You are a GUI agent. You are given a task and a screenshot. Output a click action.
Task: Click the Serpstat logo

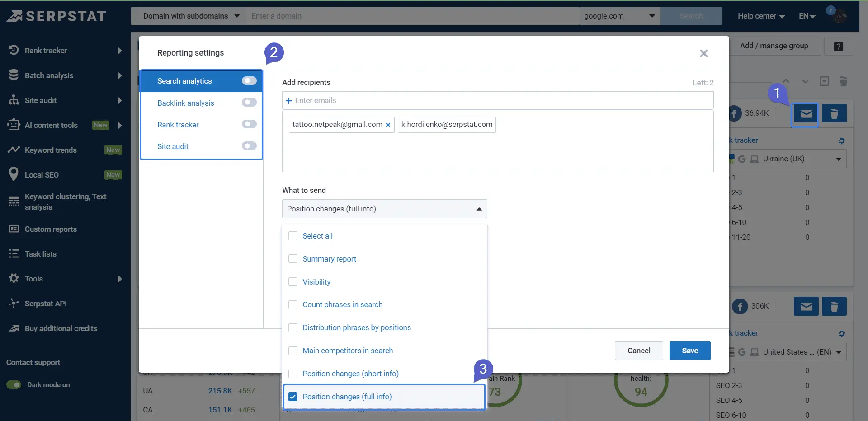[x=56, y=16]
